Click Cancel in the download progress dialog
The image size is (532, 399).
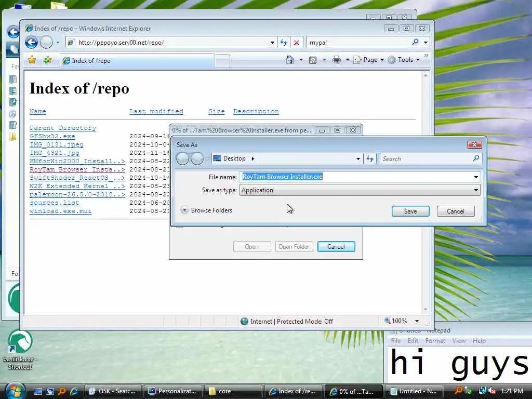pyautogui.click(x=336, y=247)
